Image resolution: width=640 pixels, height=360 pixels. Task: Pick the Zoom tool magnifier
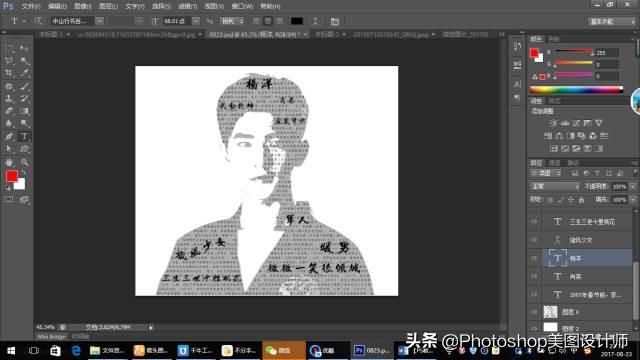tap(24, 162)
